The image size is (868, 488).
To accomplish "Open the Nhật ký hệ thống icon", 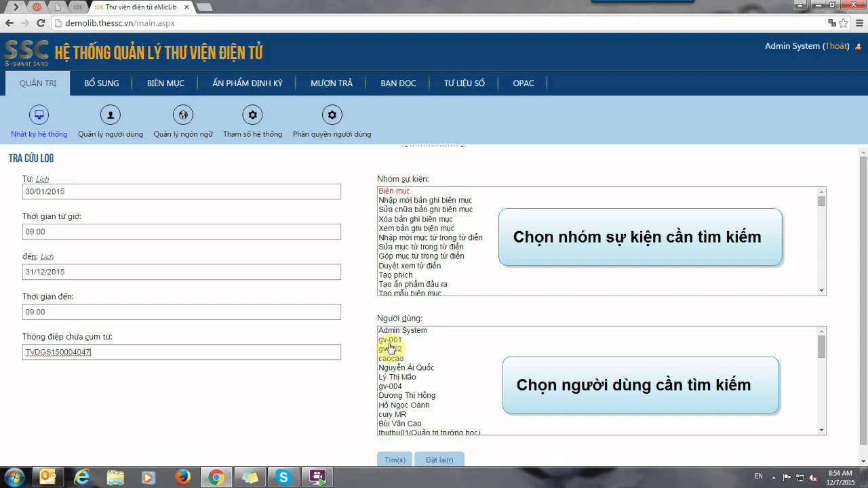I will click(x=39, y=115).
